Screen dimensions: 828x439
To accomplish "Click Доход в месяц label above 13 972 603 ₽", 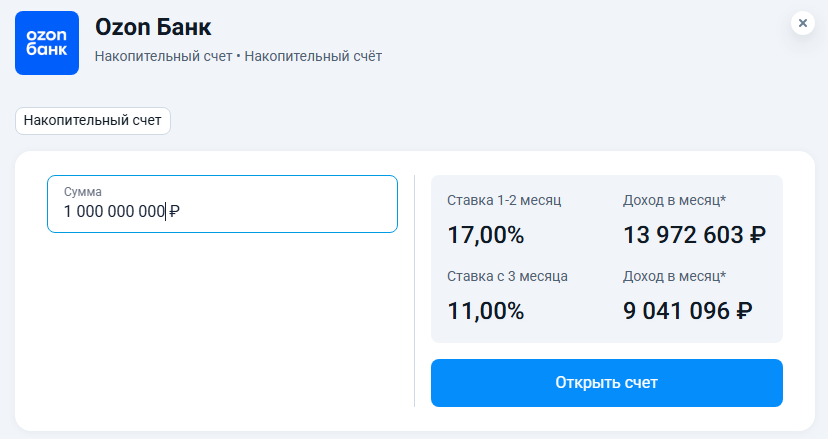I will (x=674, y=200).
